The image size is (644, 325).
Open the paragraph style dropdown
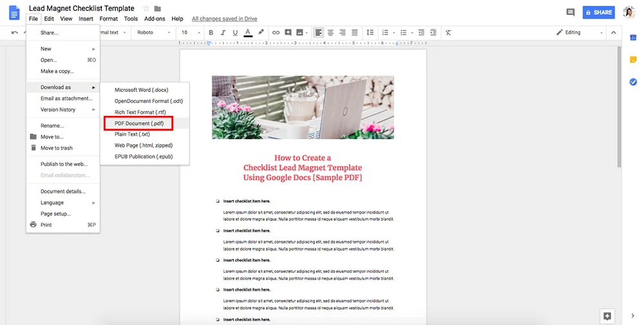tap(113, 32)
